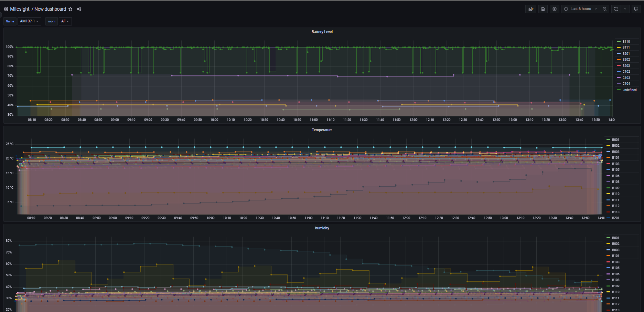Toggle B108 series in Temperature legend
The height and width of the screenshot is (312, 644).
pyautogui.click(x=615, y=182)
